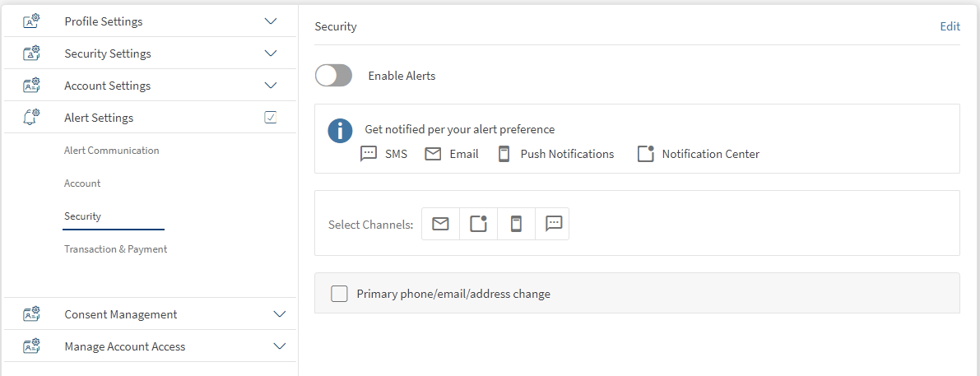Screen dimensions: 980x376
Task: Select the Email channel icon
Action: (440, 224)
